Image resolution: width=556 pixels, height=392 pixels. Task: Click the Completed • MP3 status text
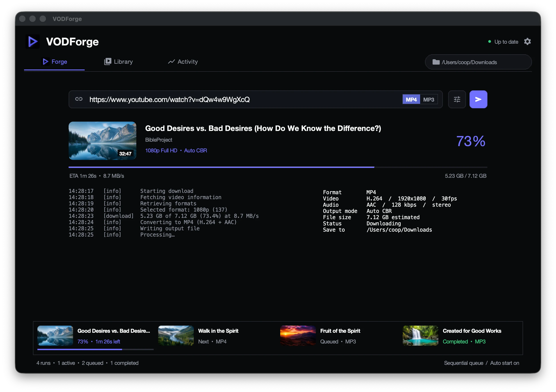[x=464, y=342]
